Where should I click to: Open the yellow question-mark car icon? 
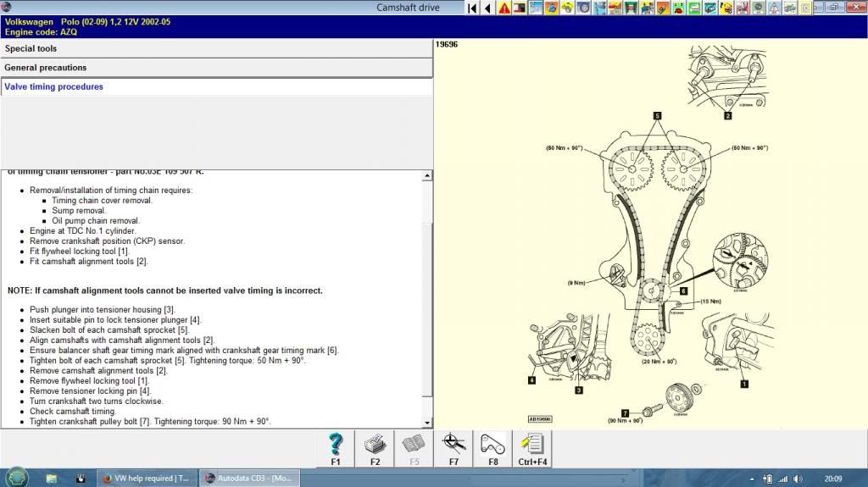(x=726, y=8)
